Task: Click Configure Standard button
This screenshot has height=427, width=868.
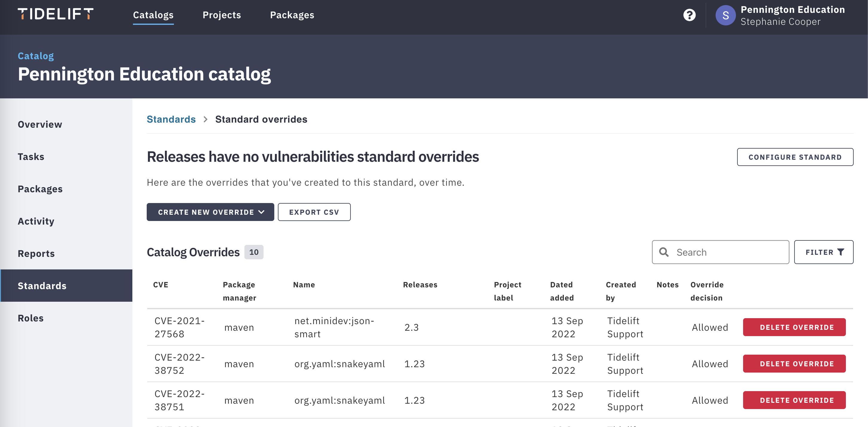Action: [795, 157]
